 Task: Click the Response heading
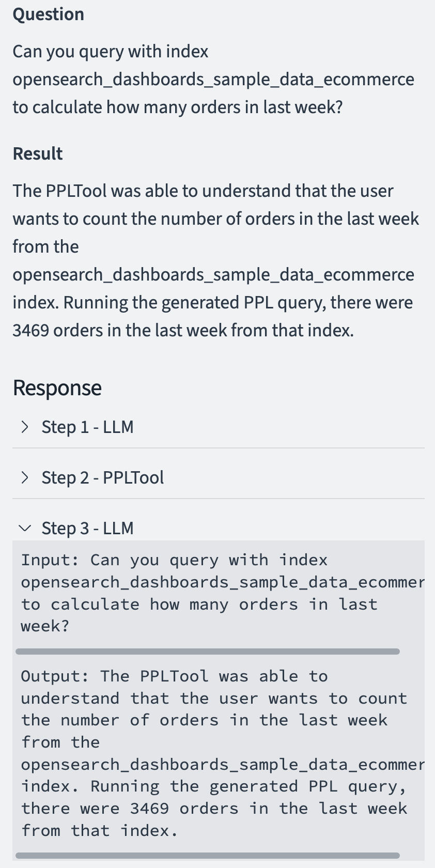pyautogui.click(x=57, y=388)
